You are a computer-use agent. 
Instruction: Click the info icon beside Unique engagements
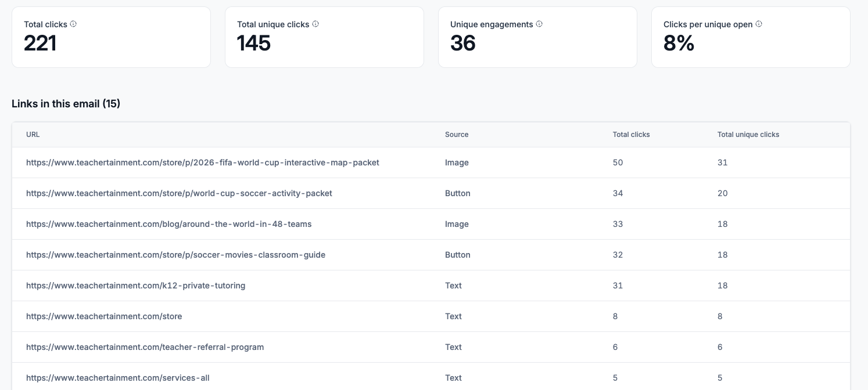(x=539, y=24)
